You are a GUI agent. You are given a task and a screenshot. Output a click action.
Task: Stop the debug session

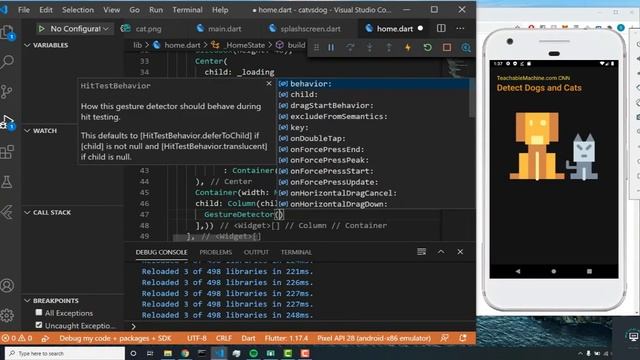[x=447, y=47]
